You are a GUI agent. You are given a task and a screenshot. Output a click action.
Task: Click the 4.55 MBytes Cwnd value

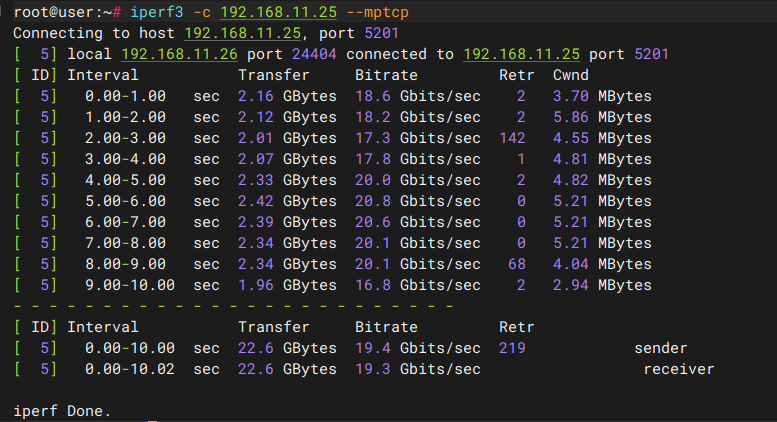coord(602,138)
